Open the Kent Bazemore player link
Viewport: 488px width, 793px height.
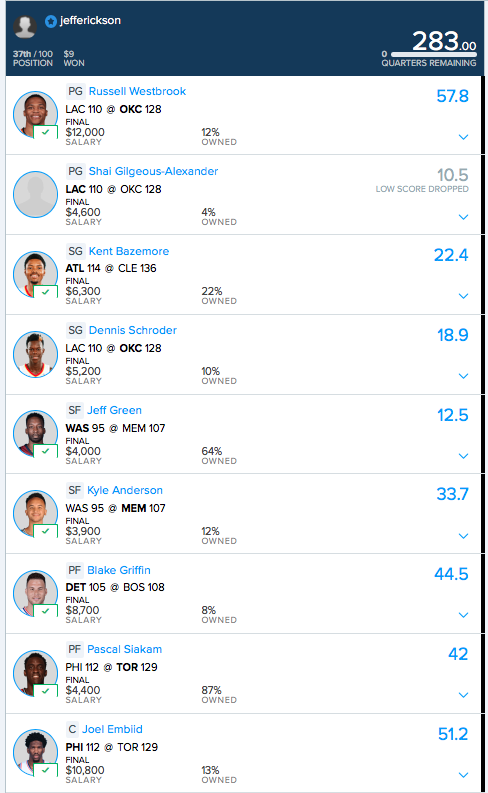129,251
